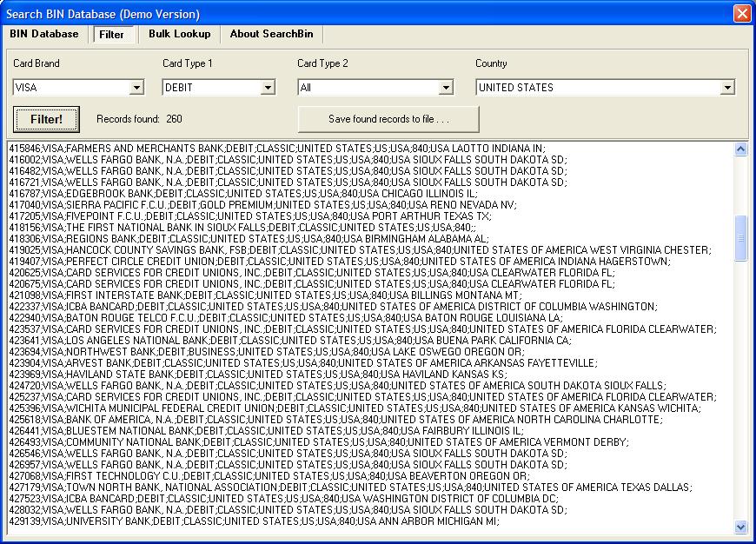Select the 428032 Wells Fargo record

(x=288, y=510)
